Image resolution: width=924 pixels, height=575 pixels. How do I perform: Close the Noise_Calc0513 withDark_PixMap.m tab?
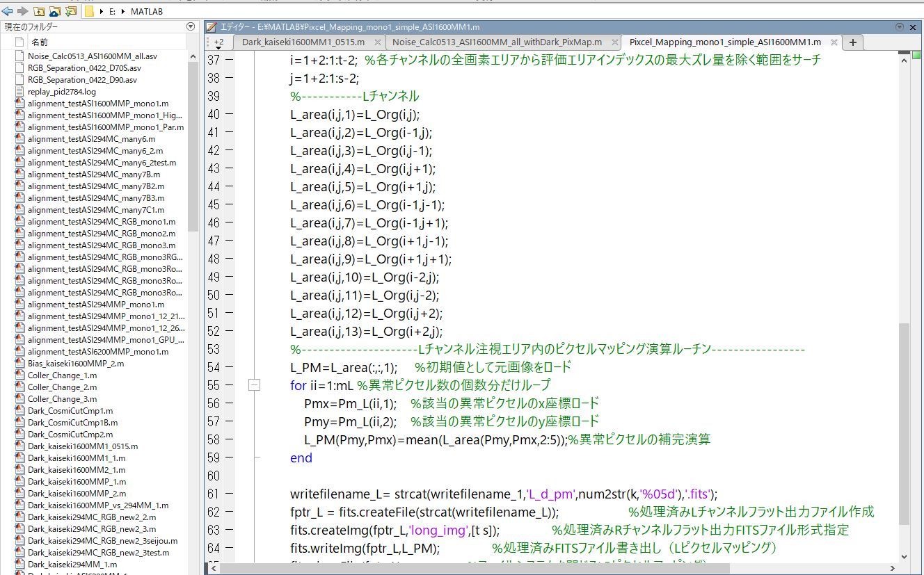tap(614, 42)
